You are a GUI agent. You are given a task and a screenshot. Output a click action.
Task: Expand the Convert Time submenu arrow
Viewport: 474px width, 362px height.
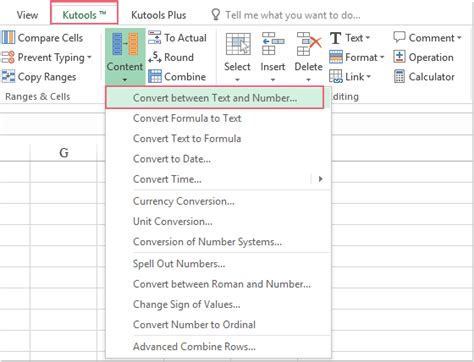(320, 179)
